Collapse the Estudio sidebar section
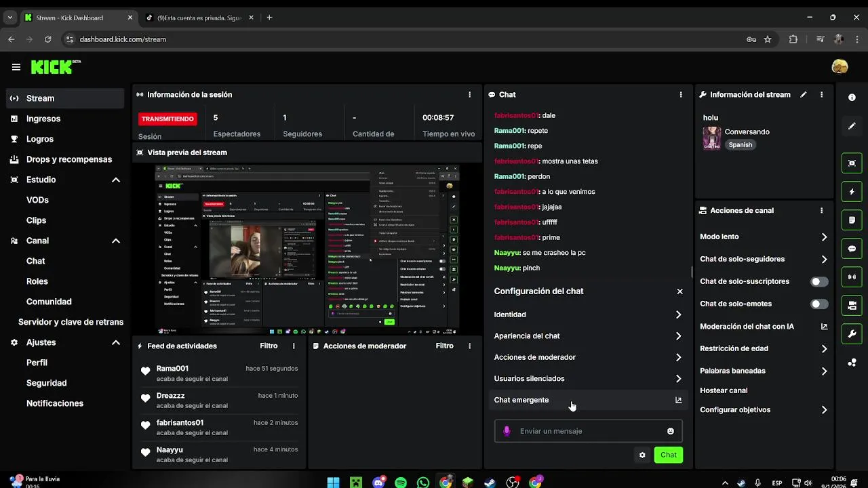Viewport: 868px width, 488px height. click(116, 180)
